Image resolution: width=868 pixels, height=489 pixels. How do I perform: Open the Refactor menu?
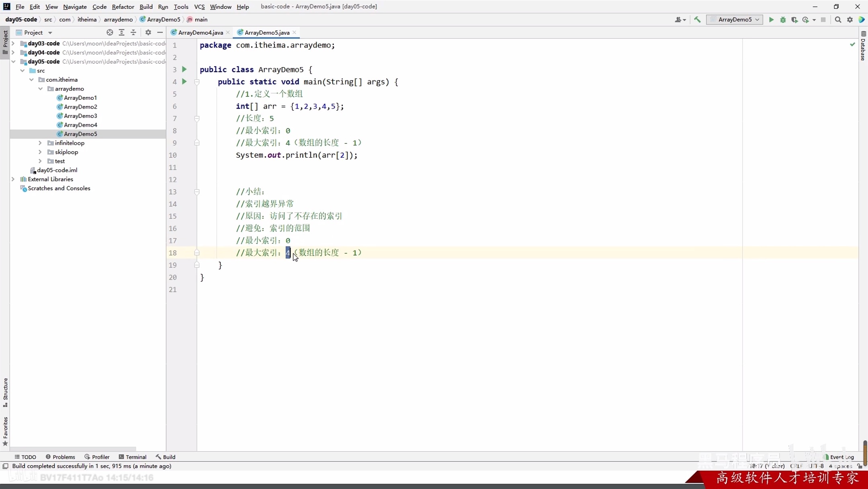coord(123,6)
